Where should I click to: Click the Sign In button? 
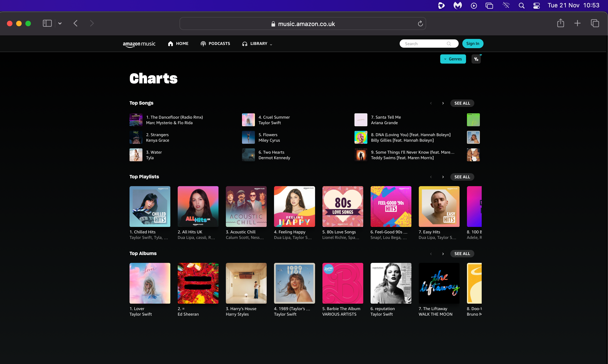click(472, 44)
